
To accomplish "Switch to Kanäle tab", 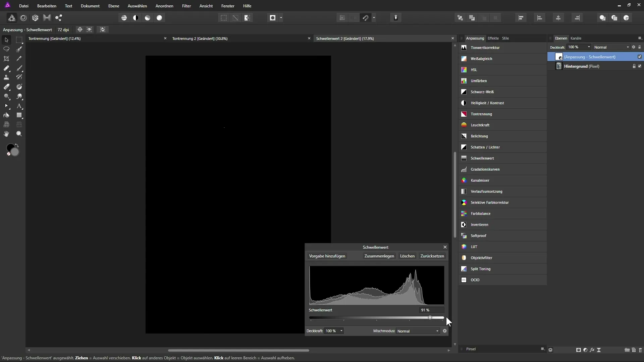I will tap(576, 38).
